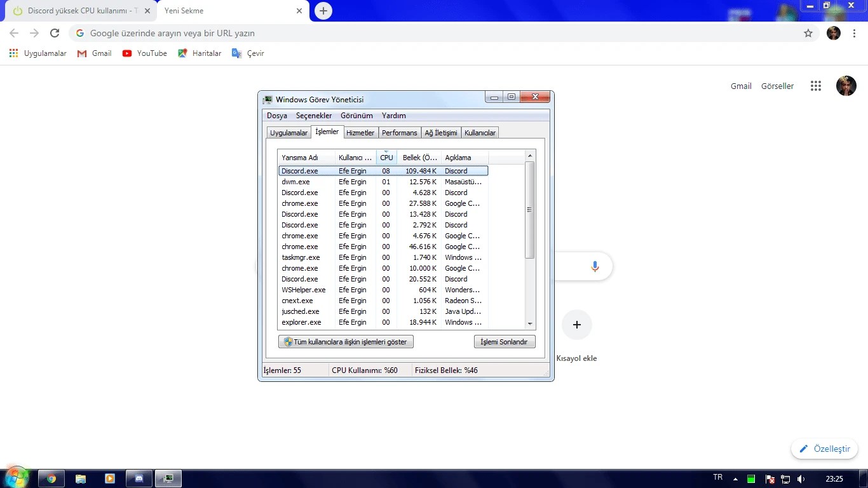Open the Action Center flag icon
Image resolution: width=868 pixels, height=488 pixels.
pyautogui.click(x=770, y=478)
